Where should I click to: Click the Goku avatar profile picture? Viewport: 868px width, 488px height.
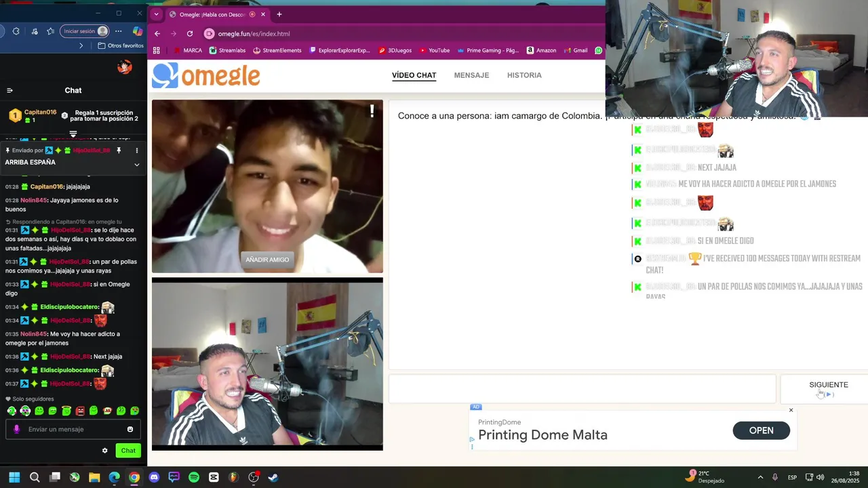tap(124, 66)
